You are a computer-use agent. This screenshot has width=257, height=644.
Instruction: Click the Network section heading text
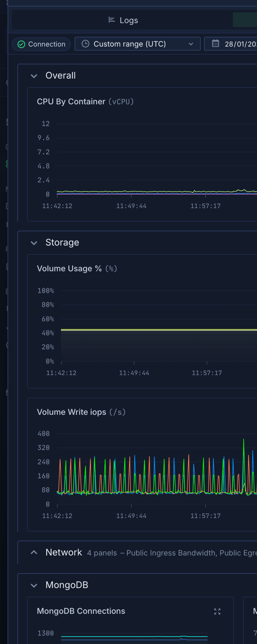64,552
